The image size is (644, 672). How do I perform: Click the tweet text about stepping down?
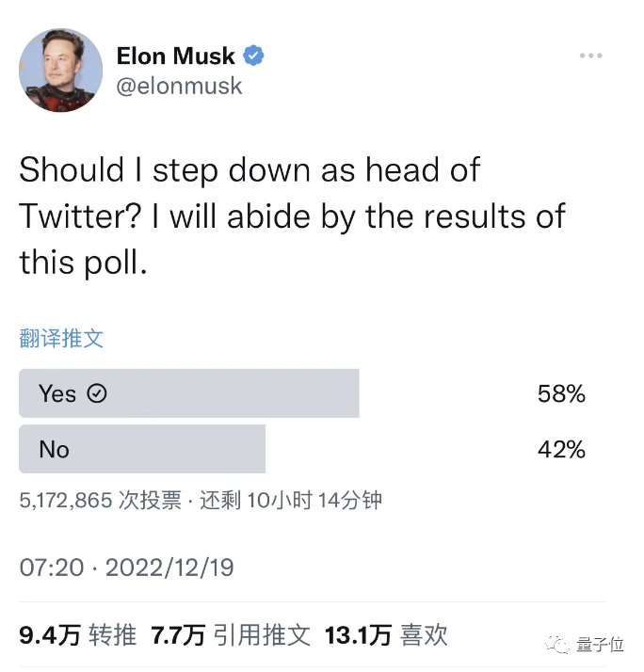[293, 216]
